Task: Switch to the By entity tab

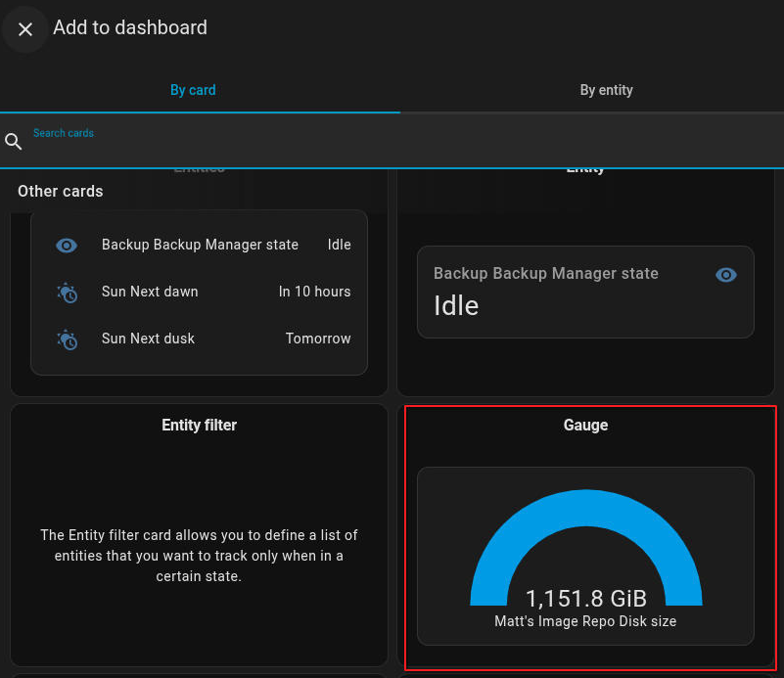Action: pos(606,90)
